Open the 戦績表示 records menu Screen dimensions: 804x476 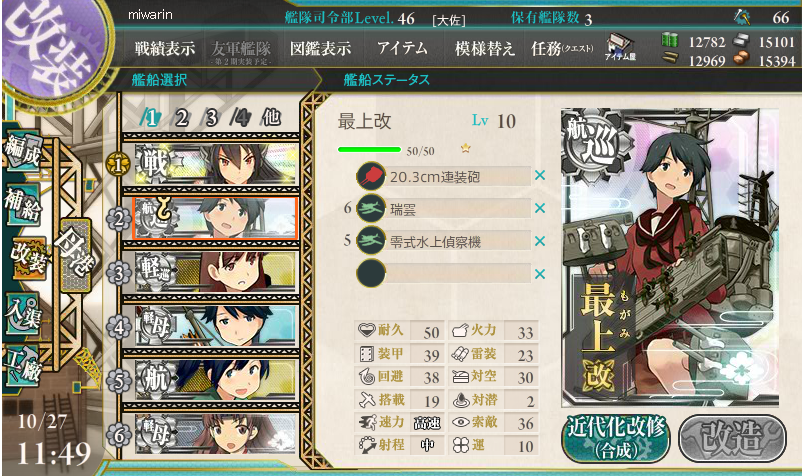point(165,49)
